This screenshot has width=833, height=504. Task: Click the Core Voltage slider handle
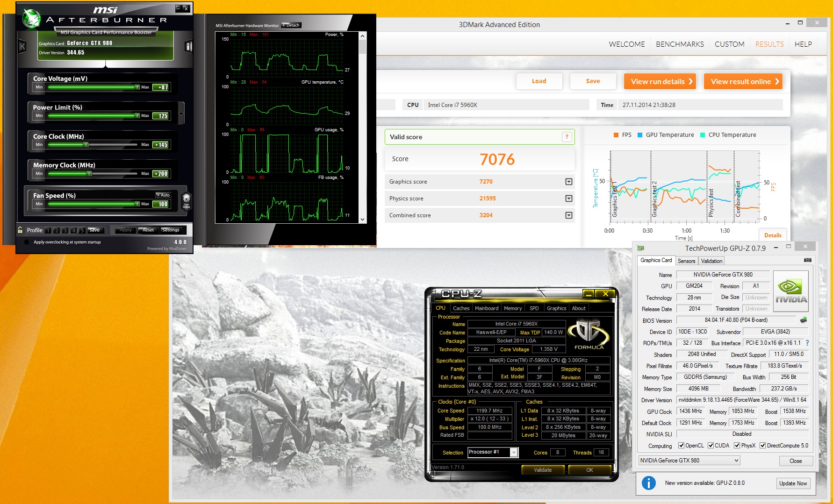[x=137, y=87]
